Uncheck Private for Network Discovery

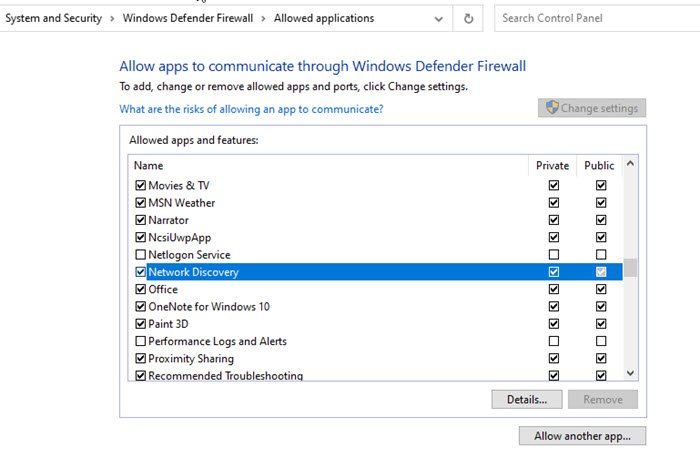click(x=554, y=272)
